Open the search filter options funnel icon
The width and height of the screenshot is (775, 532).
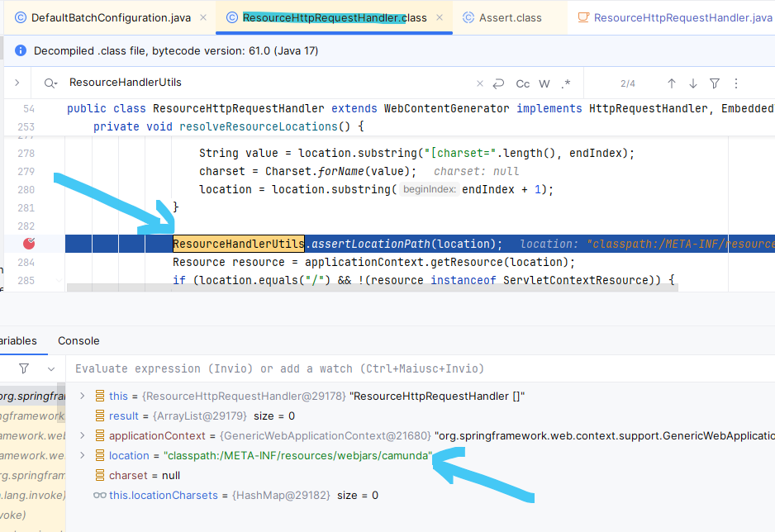tap(714, 83)
